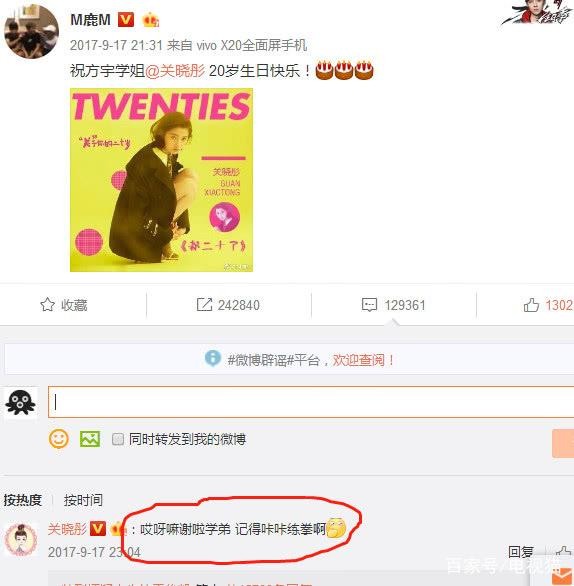Screen dimensions: 574x586
Task: Click the orange comment submit button
Action: [563, 443]
